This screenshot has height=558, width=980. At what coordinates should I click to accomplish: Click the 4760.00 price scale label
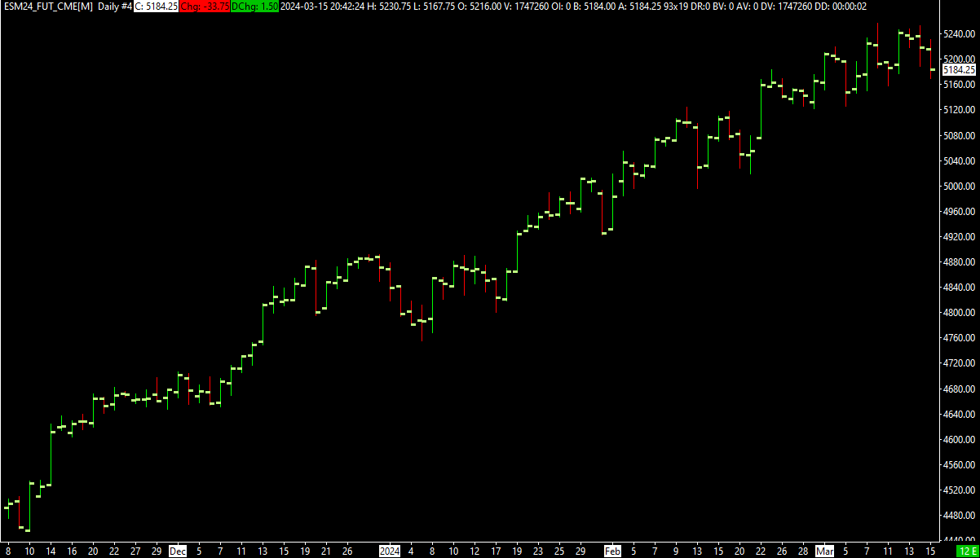click(960, 338)
